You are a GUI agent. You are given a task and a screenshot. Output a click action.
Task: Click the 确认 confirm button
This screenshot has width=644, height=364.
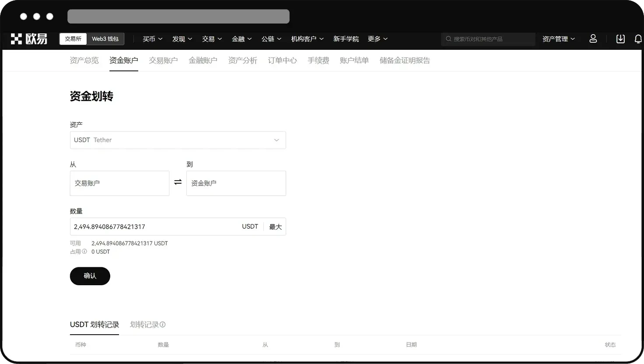[x=90, y=276]
